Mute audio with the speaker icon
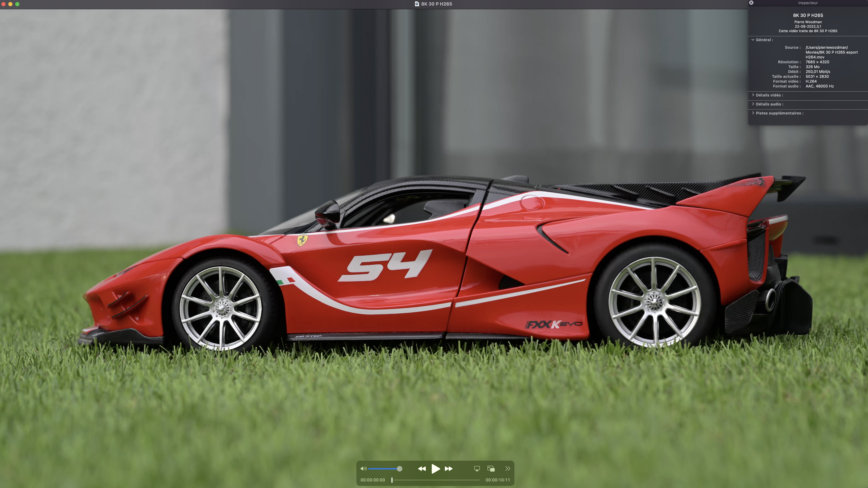Viewport: 868px width, 488px height. click(363, 468)
